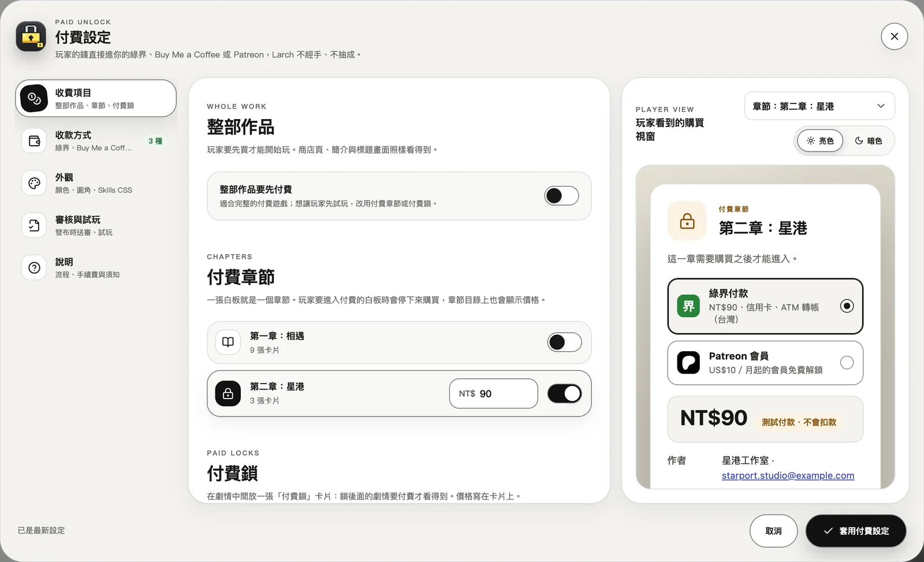Enable paid toggle for 第一章：相遇

[x=564, y=343]
